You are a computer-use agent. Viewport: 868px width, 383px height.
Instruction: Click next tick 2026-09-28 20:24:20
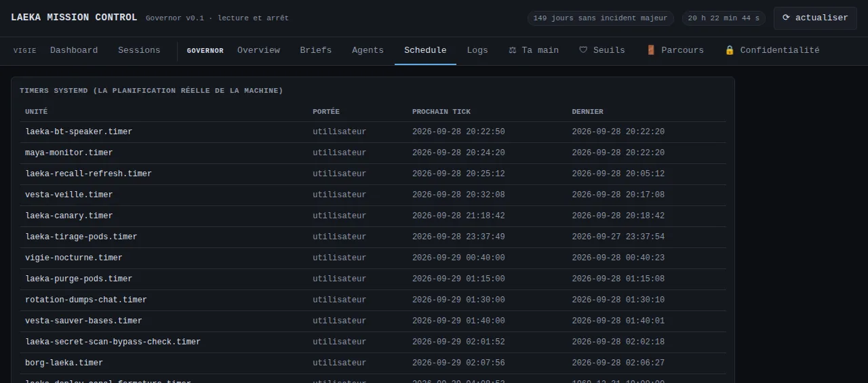click(x=458, y=153)
